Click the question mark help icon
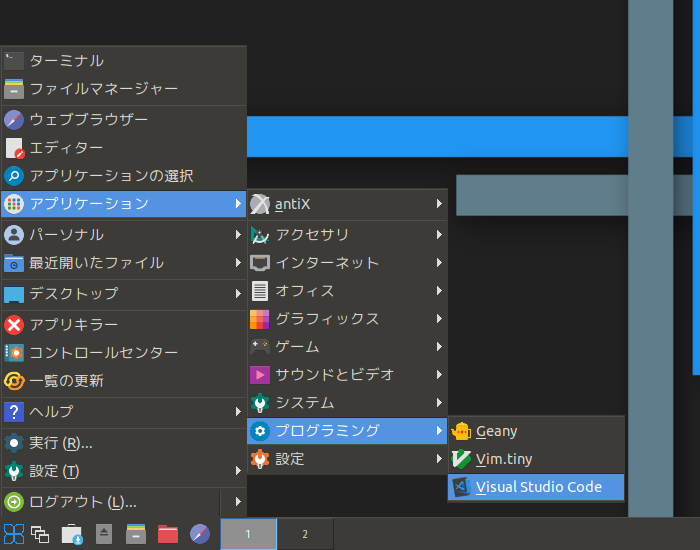 [x=14, y=412]
